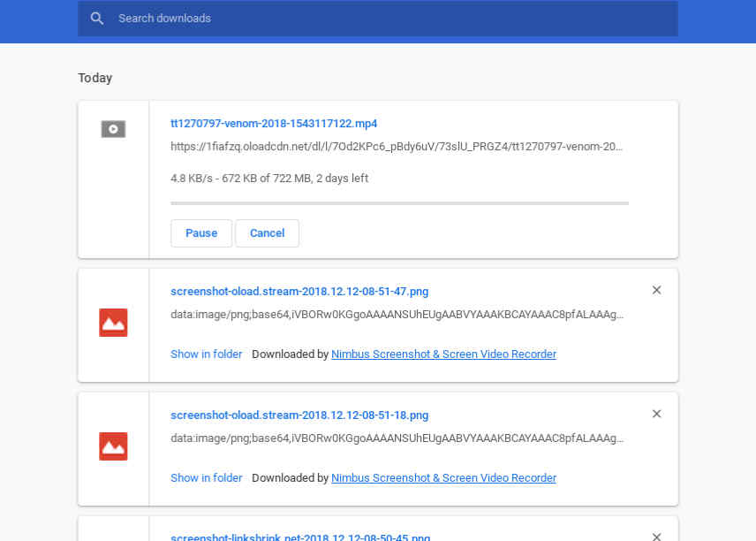756x541 pixels.
Task: Open the screenshot-oload.stream 08-51-18.png file link
Action: point(299,415)
